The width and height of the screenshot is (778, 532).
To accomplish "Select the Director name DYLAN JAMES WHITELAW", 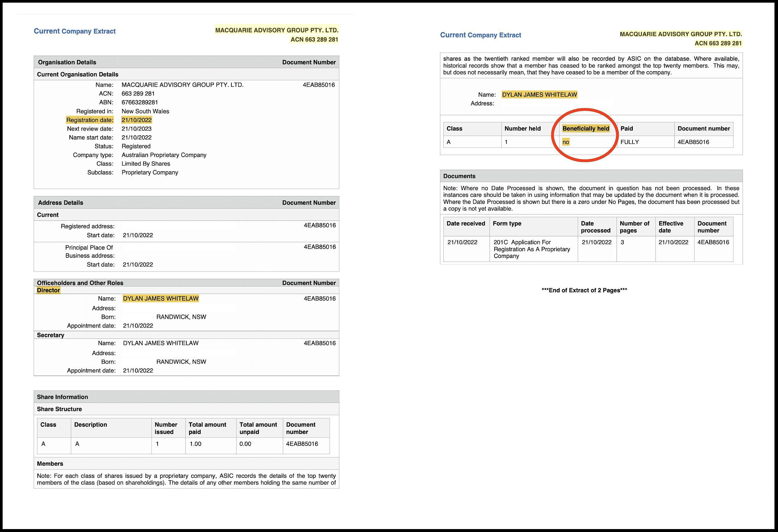I will [x=161, y=299].
